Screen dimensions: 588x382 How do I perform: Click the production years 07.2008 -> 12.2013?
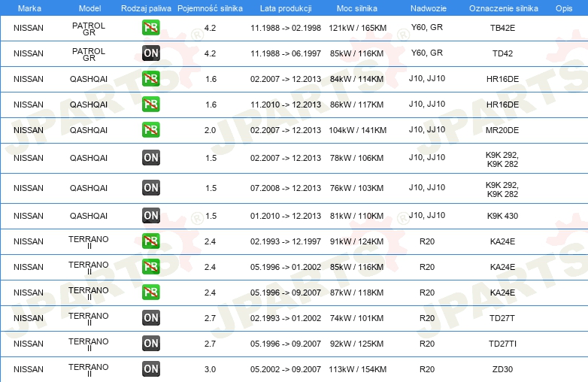tap(286, 188)
